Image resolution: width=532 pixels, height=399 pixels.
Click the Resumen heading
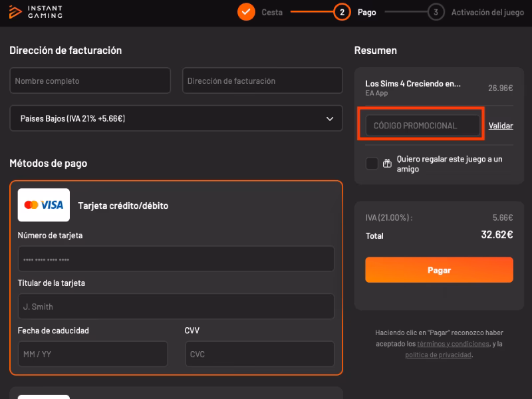coord(375,51)
